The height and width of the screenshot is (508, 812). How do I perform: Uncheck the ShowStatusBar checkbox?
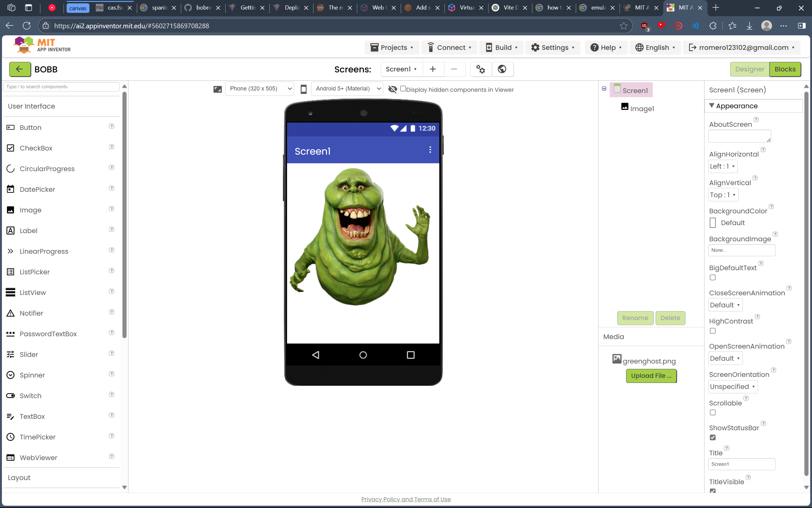[x=713, y=438]
